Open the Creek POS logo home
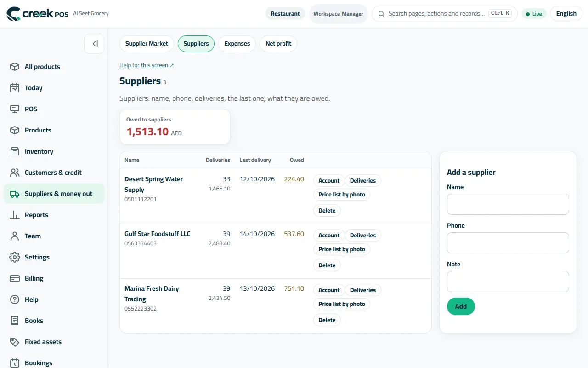This screenshot has height=368, width=588. [37, 14]
